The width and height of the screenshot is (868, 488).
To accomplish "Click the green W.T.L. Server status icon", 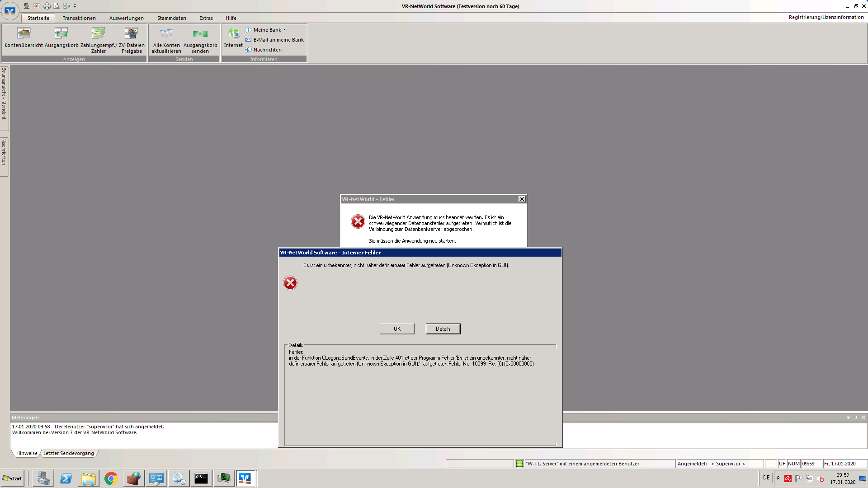I will (x=519, y=464).
